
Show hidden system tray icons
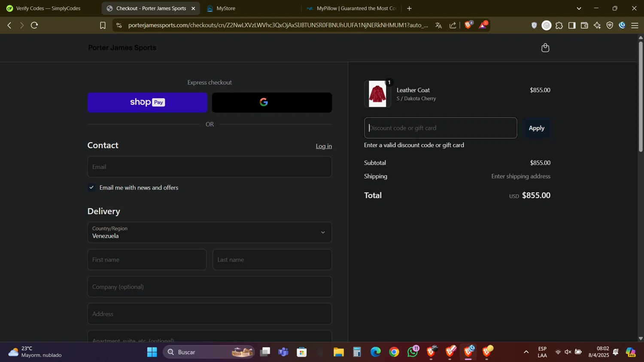pyautogui.click(x=526, y=352)
